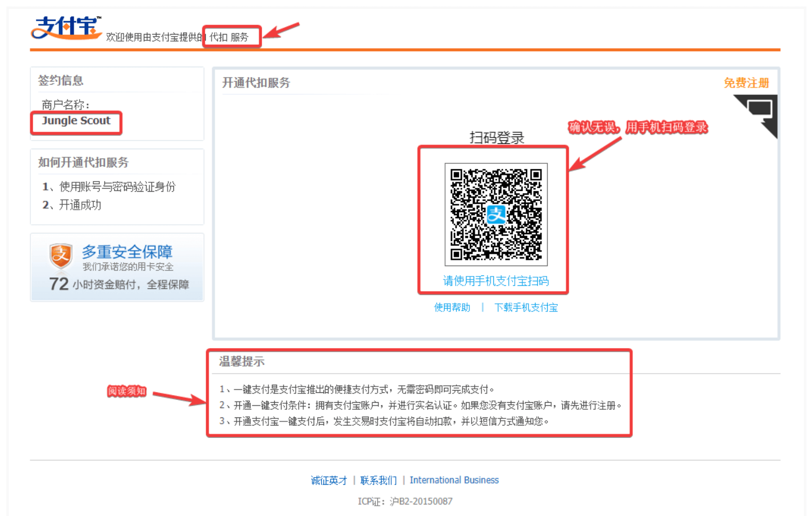The image size is (812, 516).
Task: Click the 商户名称 label
Action: coord(66,105)
